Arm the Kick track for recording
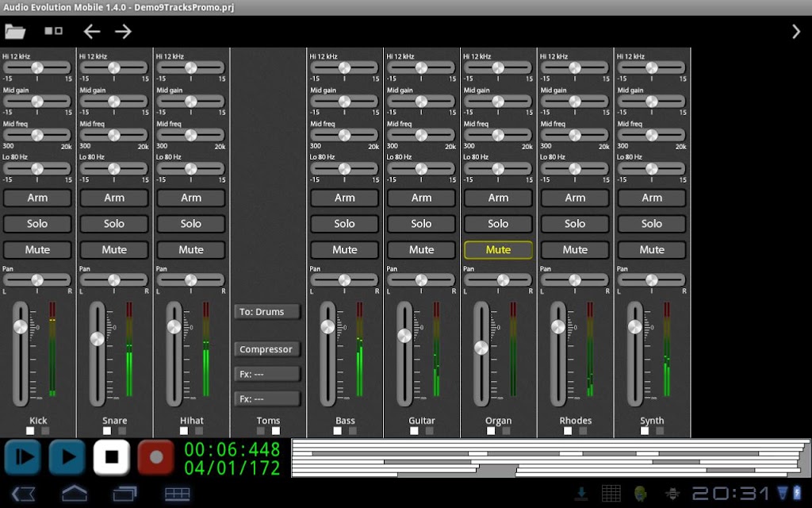 (x=37, y=198)
